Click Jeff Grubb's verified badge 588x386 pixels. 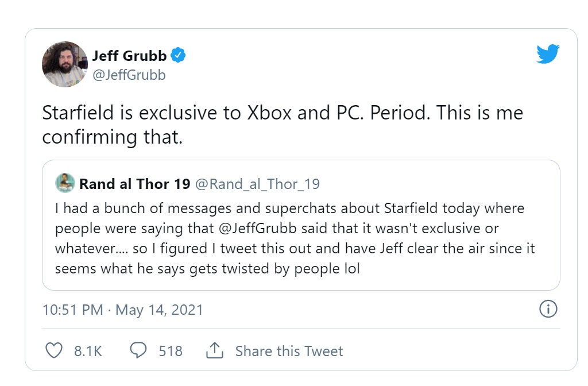(x=178, y=55)
